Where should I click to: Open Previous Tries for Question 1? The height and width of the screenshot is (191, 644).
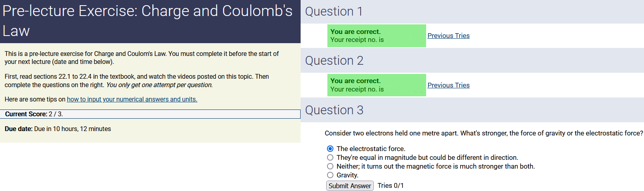(x=448, y=36)
